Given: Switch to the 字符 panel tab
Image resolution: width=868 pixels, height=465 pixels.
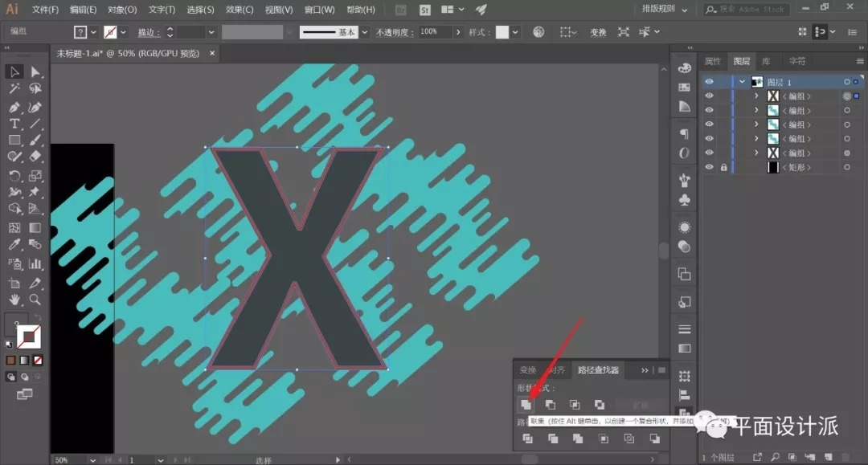Looking at the screenshot, I should [797, 61].
